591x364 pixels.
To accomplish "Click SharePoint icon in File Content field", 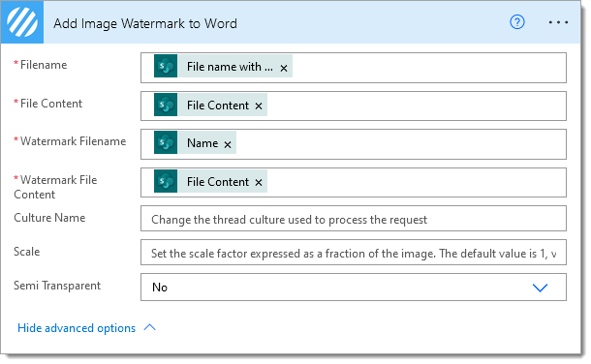I will click(x=166, y=105).
